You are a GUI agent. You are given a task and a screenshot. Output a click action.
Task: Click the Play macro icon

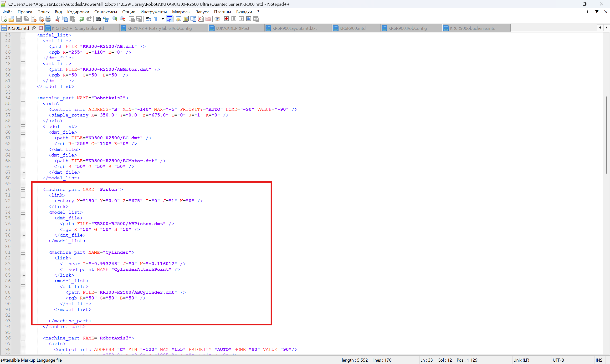pos(241,19)
